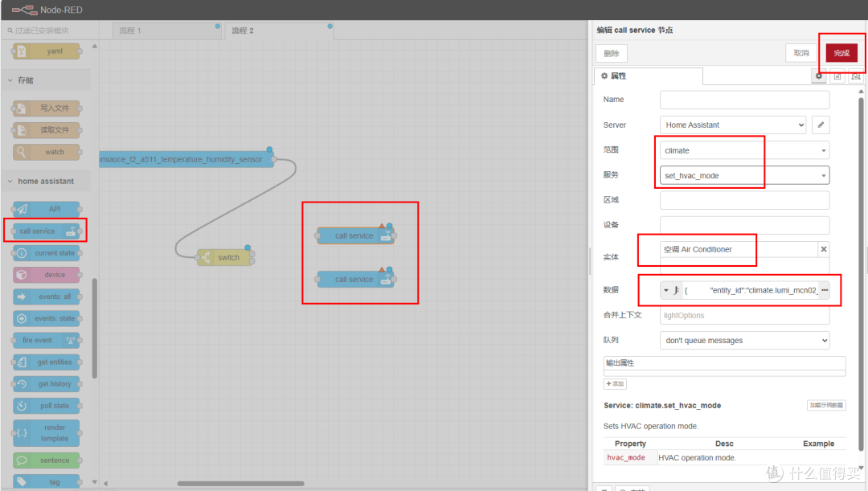
Task: Switch to the 流程 1 tab
Action: (x=166, y=31)
